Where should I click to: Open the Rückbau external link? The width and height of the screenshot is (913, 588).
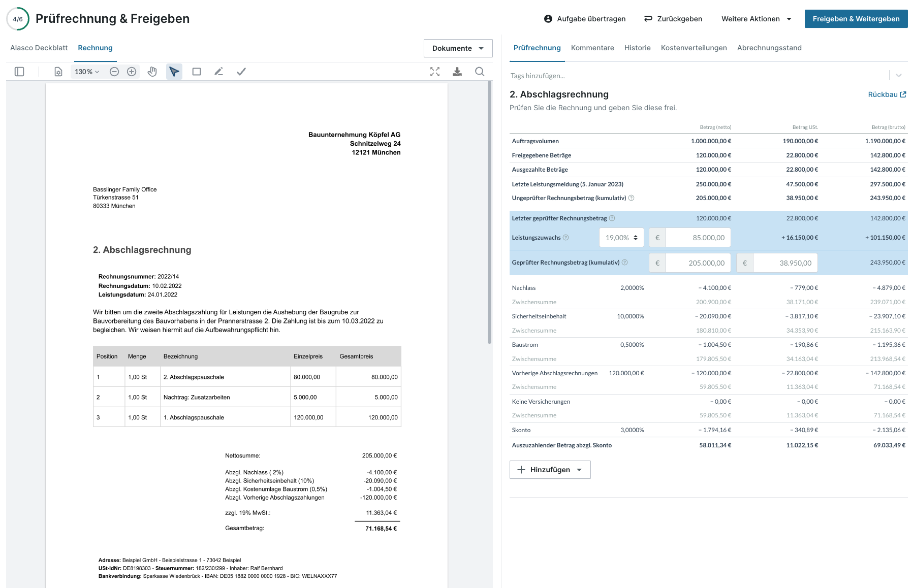click(887, 94)
